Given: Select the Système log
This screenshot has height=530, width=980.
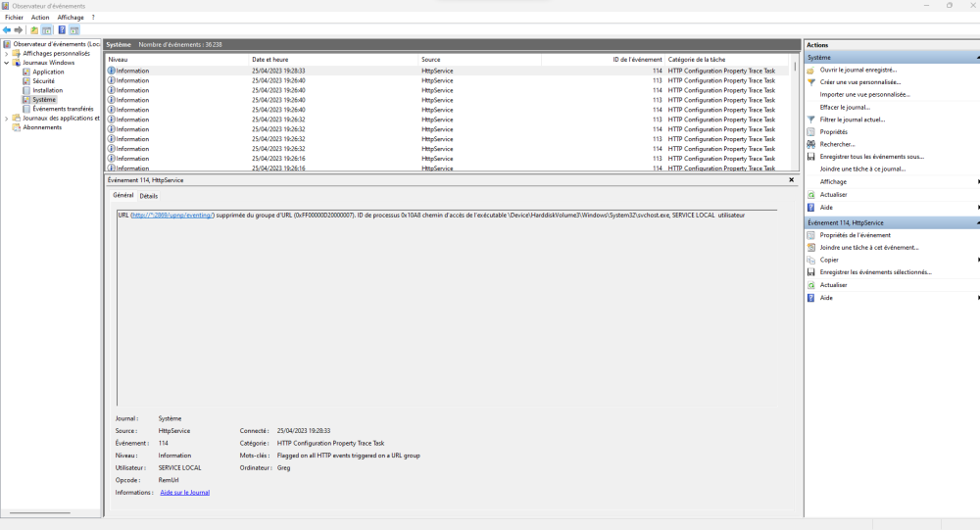Looking at the screenshot, I should pos(44,100).
